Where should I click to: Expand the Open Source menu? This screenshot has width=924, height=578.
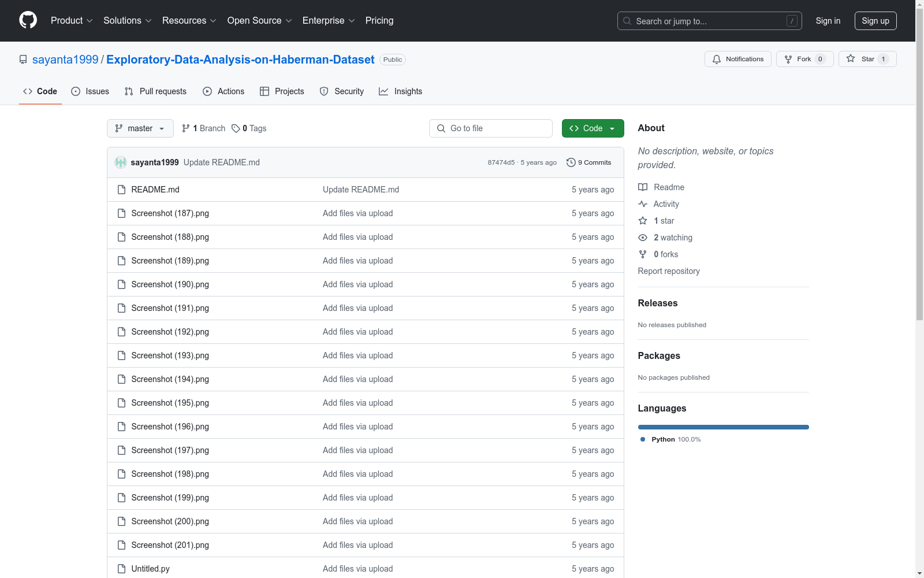(x=260, y=21)
